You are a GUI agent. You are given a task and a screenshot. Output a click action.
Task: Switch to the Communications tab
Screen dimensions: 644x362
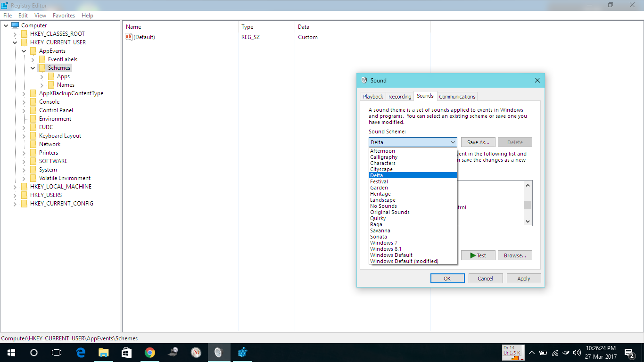pyautogui.click(x=457, y=97)
